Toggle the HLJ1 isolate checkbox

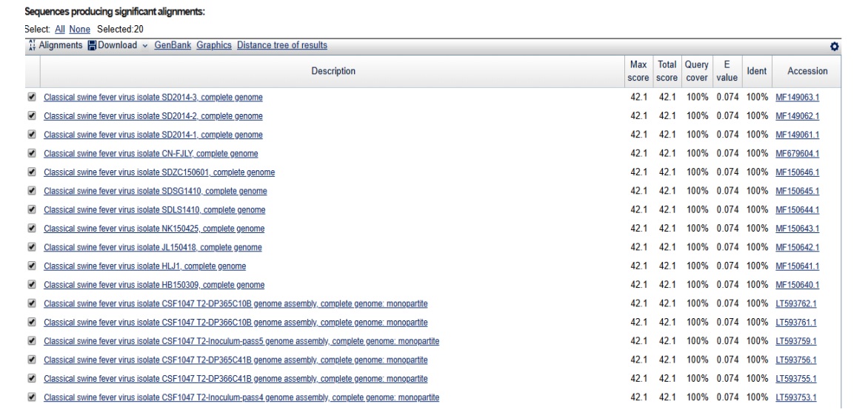click(31, 266)
